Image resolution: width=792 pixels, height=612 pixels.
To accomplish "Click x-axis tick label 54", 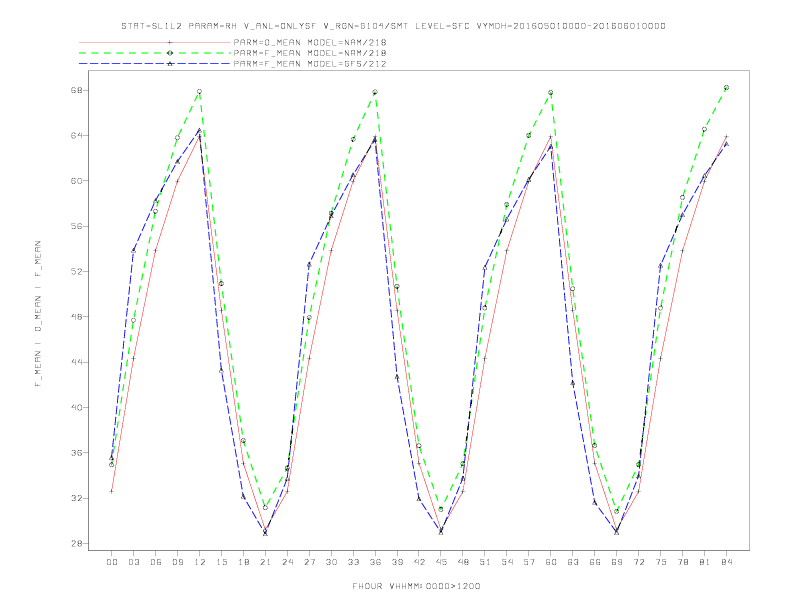I will click(507, 562).
